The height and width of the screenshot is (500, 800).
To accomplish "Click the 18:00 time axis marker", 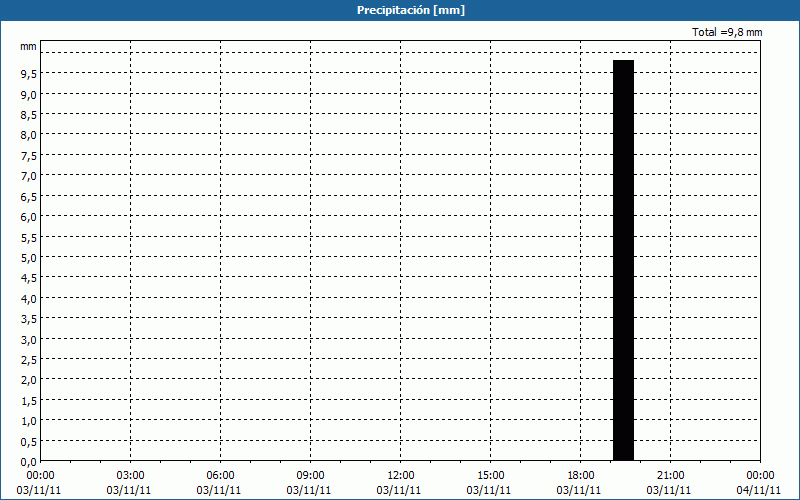I will [581, 475].
